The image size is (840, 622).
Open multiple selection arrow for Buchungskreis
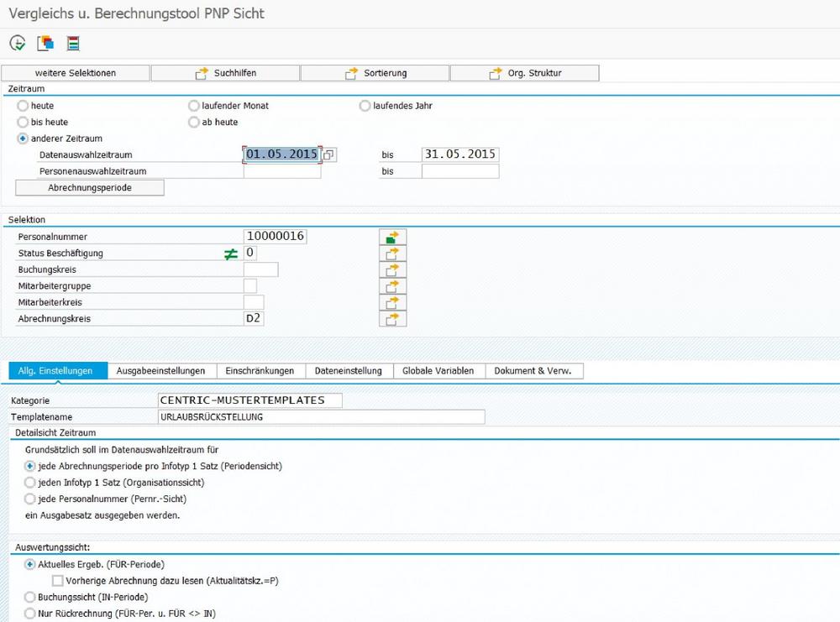coord(392,270)
